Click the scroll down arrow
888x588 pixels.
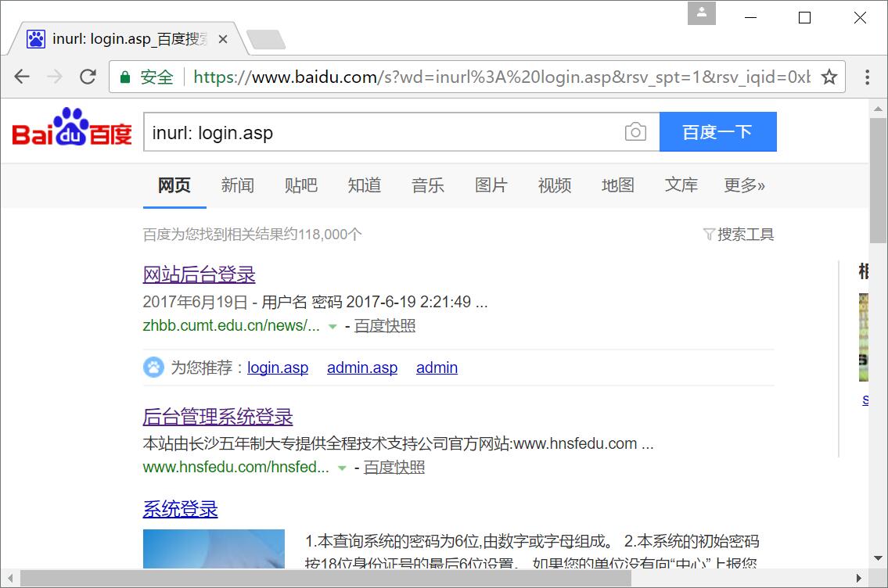tap(879, 558)
